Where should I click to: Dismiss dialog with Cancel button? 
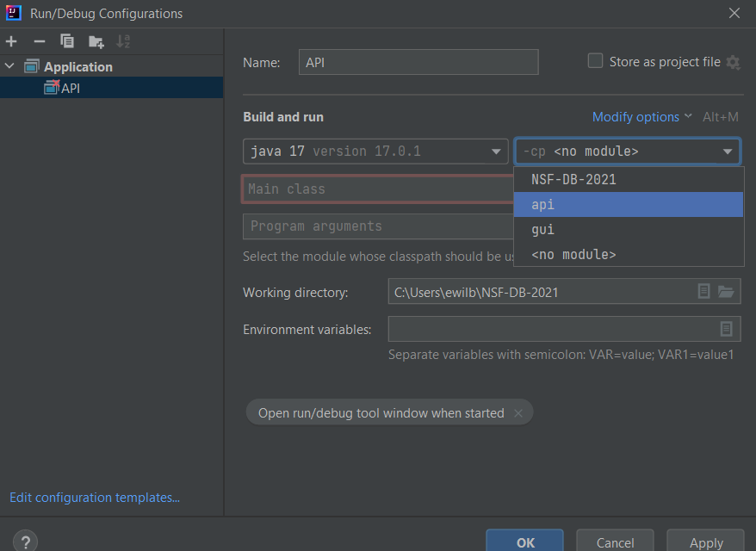coord(615,542)
